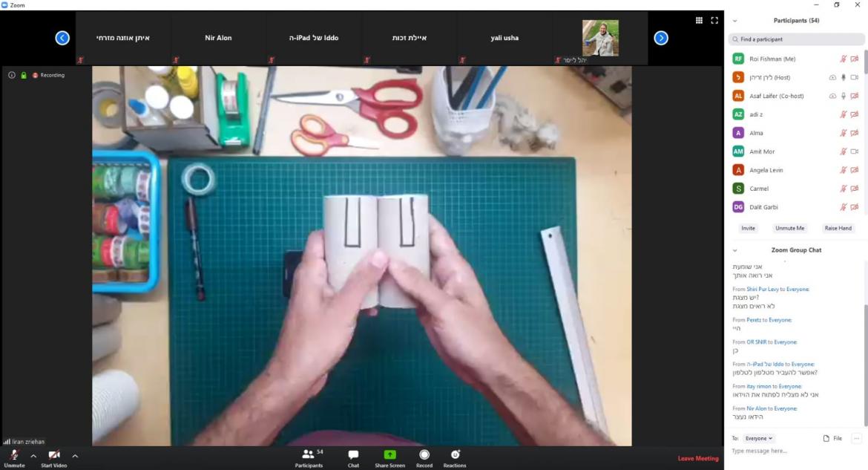The image size is (868, 470).
Task: Open the Chat panel icon
Action: (353, 455)
